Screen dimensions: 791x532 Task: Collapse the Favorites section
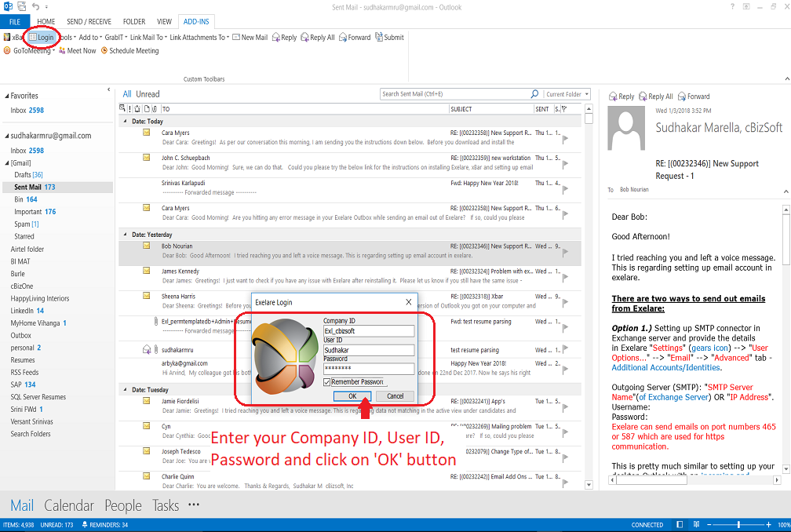click(x=7, y=96)
